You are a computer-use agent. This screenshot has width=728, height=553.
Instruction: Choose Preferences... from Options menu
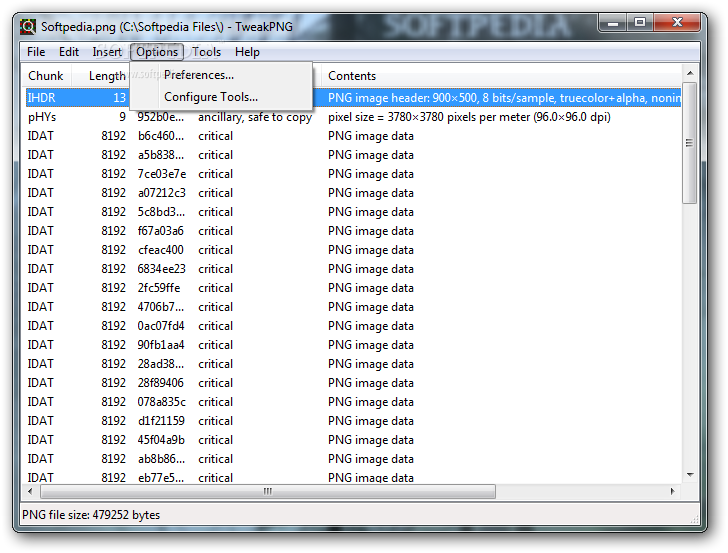(x=221, y=75)
